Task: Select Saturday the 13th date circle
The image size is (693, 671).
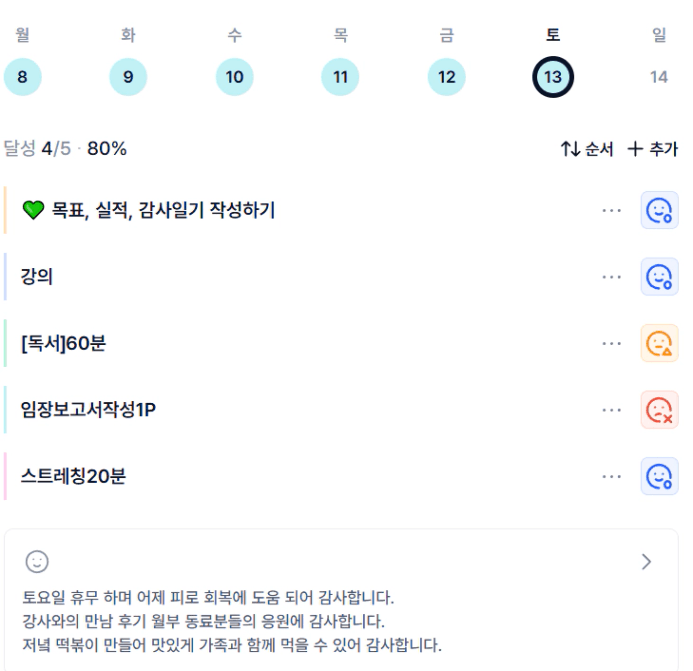Action: [x=552, y=77]
